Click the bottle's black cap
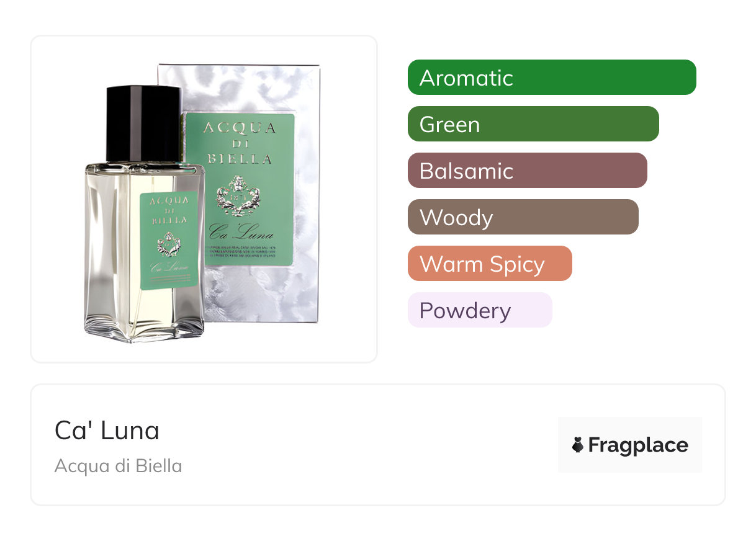 click(x=143, y=124)
